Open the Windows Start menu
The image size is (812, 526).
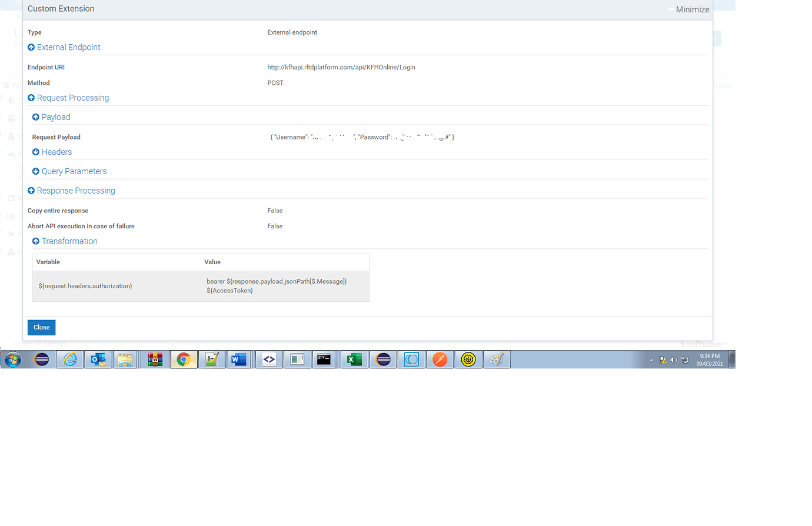point(12,359)
